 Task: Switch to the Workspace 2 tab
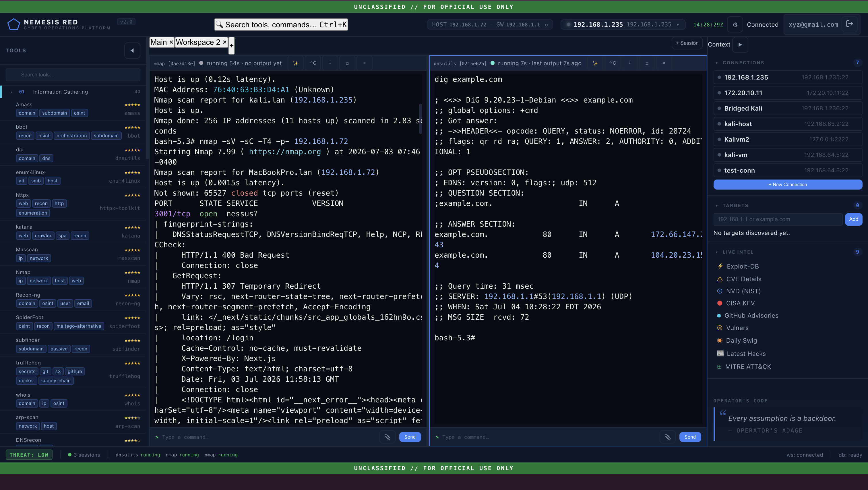tap(198, 42)
